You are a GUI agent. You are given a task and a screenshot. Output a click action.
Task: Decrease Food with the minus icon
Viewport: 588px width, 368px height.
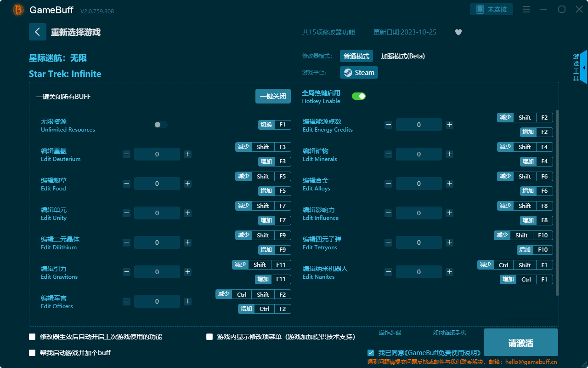126,184
